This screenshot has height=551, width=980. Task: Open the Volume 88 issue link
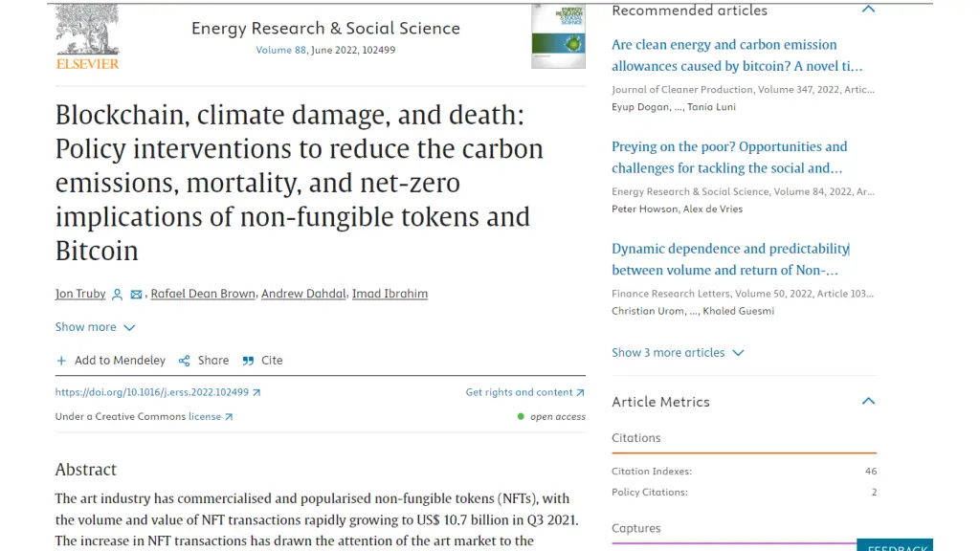(280, 50)
